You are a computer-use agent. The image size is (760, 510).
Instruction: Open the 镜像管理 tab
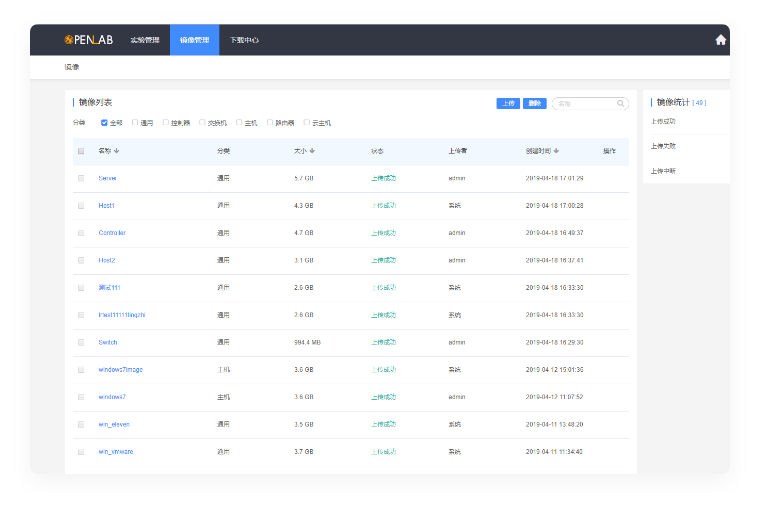click(x=194, y=40)
